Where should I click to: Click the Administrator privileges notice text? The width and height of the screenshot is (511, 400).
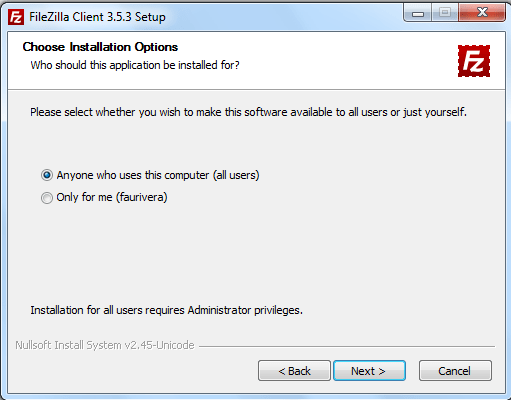166,310
